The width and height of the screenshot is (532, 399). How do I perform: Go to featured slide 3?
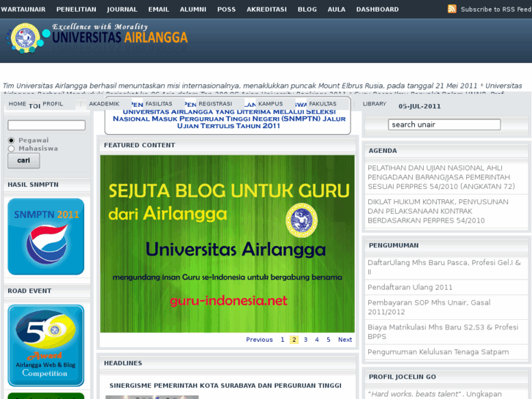(306, 340)
